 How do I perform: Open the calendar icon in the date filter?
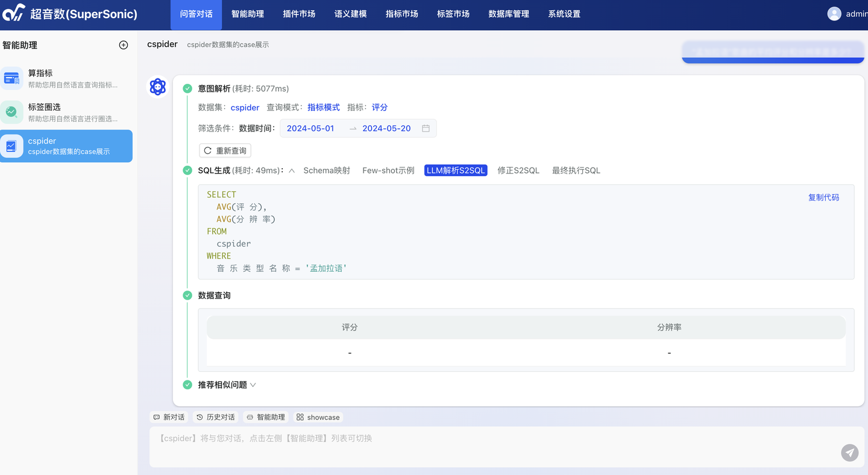click(426, 128)
